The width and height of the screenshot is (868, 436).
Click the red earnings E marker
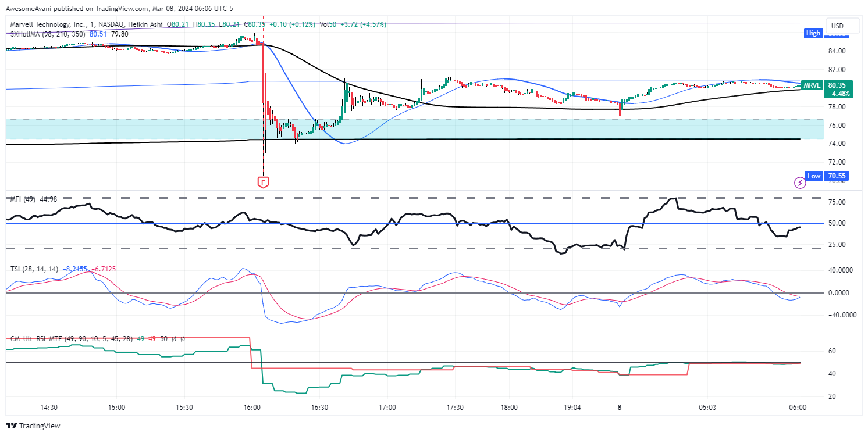(263, 183)
